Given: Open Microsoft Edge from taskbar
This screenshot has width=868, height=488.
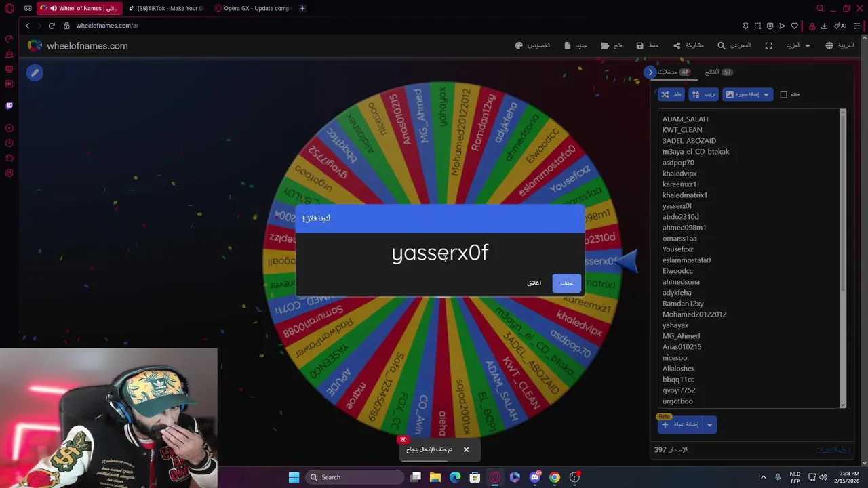Looking at the screenshot, I should (455, 477).
